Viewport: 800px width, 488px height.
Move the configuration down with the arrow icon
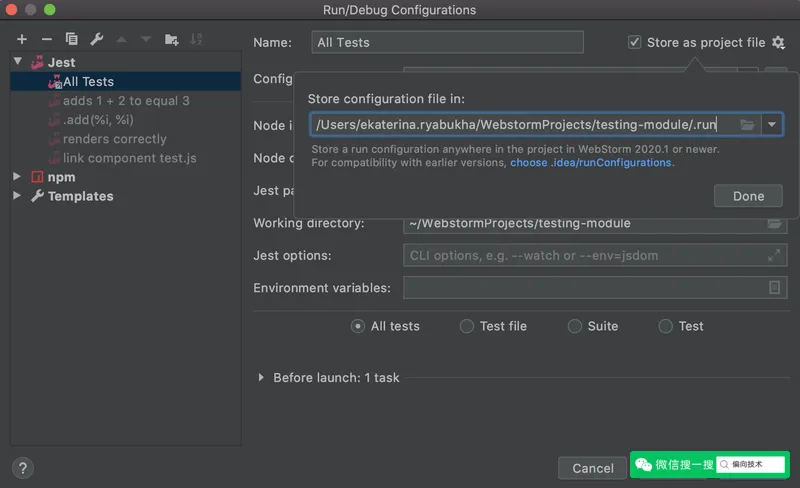[146, 39]
